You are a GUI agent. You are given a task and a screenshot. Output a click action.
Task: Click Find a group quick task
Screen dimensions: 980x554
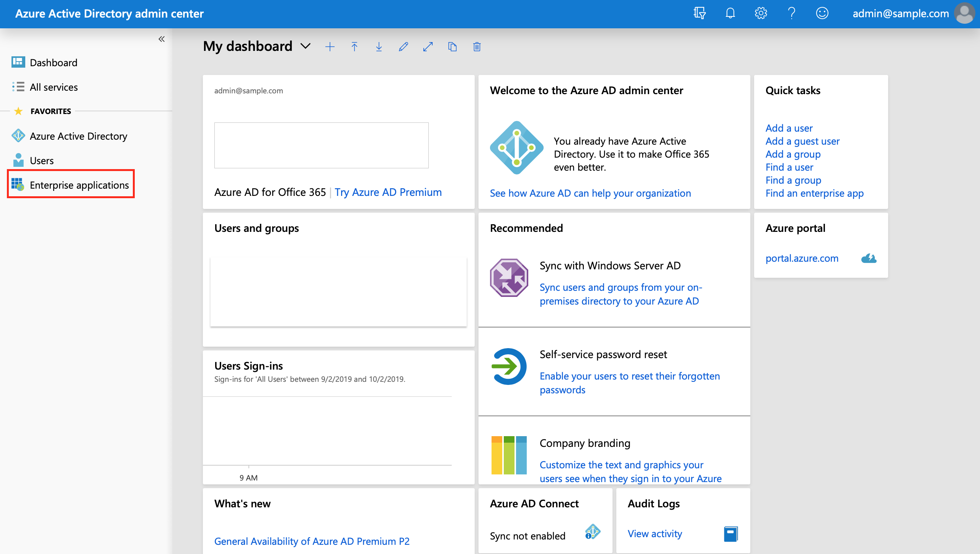point(793,180)
